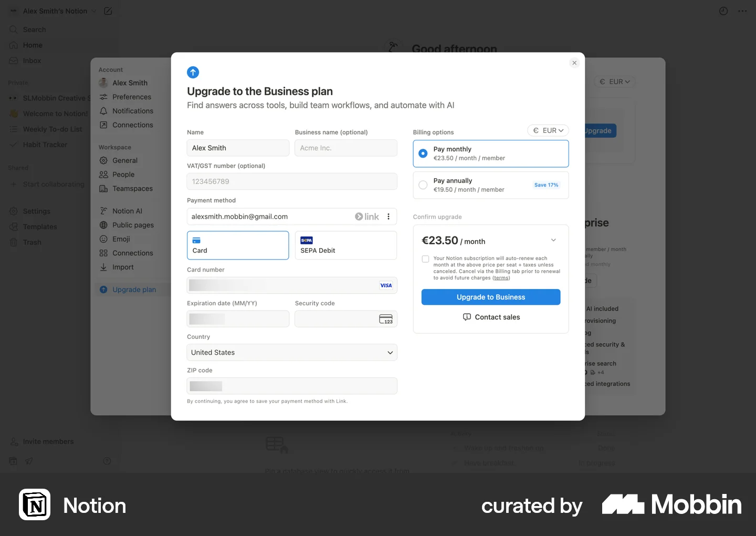Click the Security code field
756x536 pixels.
pos(346,319)
